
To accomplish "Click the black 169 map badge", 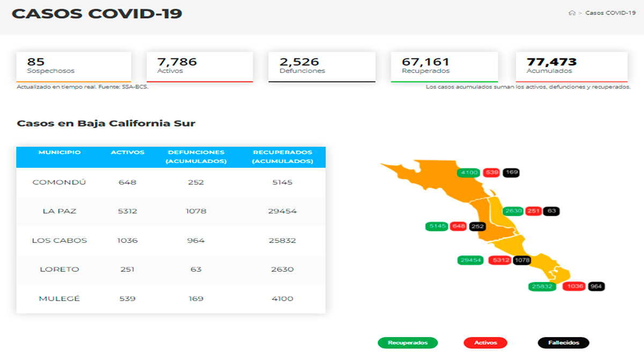I will 511,173.
